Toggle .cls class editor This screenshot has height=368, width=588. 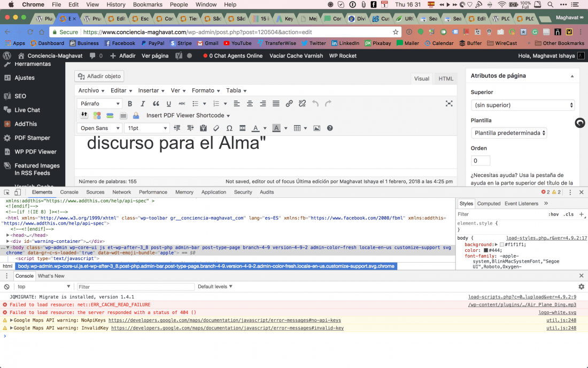[569, 214]
